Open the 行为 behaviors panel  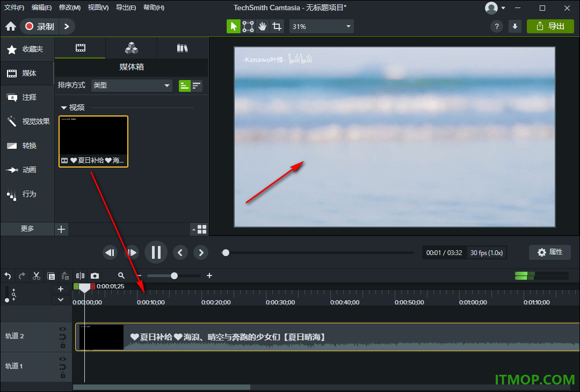pyautogui.click(x=27, y=194)
